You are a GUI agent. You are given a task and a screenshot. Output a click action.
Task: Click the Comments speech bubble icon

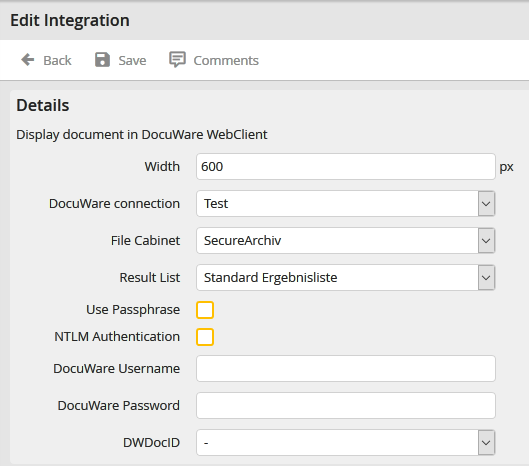177,60
